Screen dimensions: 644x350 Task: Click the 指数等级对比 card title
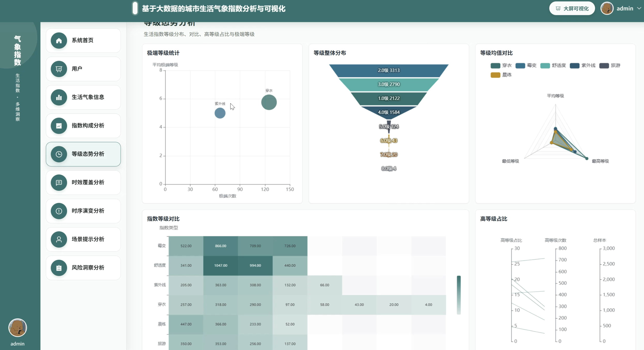pyautogui.click(x=163, y=219)
